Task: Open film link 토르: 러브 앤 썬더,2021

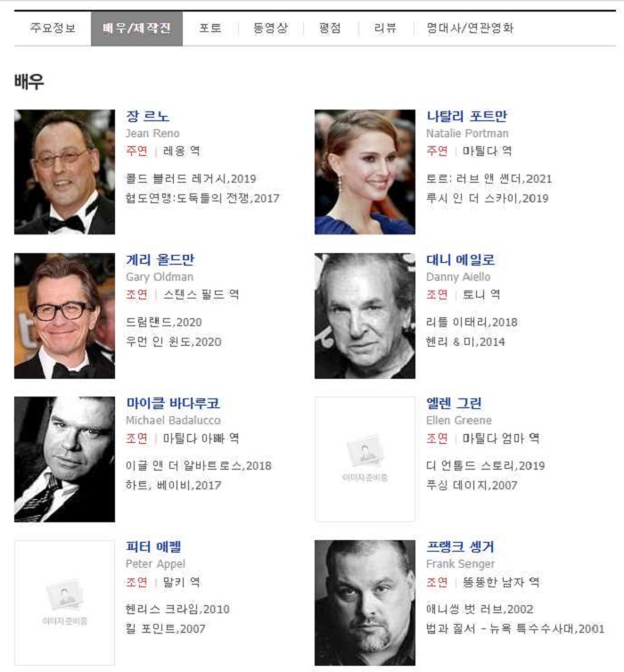Action: click(489, 179)
